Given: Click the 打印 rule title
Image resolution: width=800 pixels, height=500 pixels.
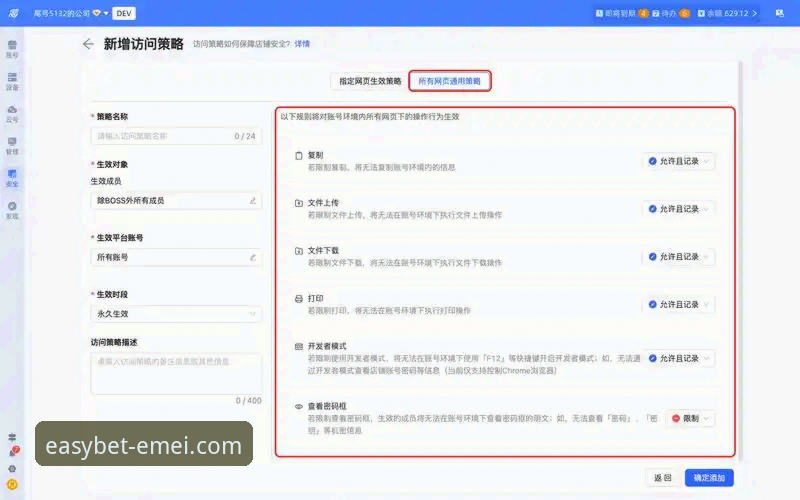Looking at the screenshot, I should click(x=315, y=298).
